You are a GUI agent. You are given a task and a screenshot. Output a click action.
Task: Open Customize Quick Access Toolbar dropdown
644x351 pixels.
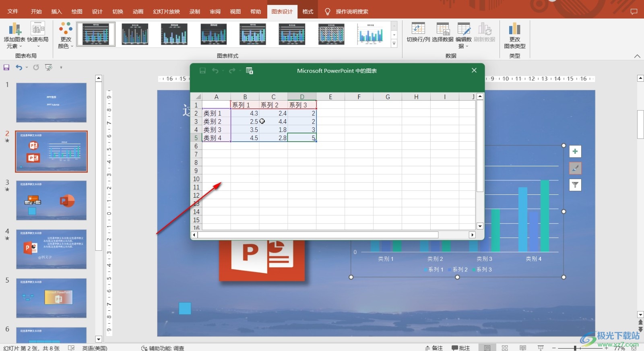[61, 67]
